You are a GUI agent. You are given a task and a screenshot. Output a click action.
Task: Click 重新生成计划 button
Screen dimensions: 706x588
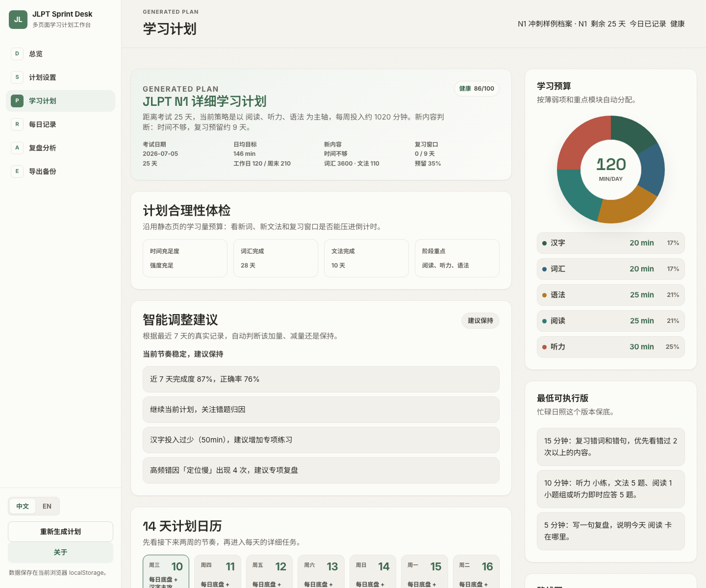(60, 532)
